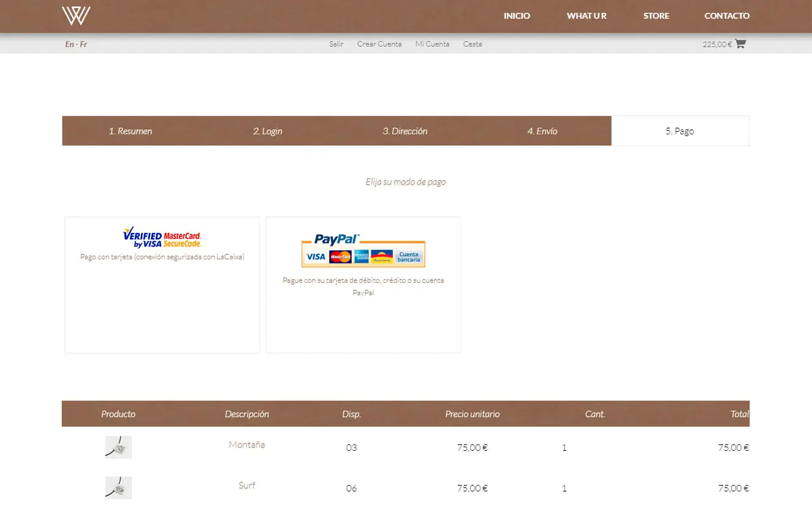The image size is (812, 509).
Task: Return to 1. Resumen checkout step
Action: click(x=131, y=131)
